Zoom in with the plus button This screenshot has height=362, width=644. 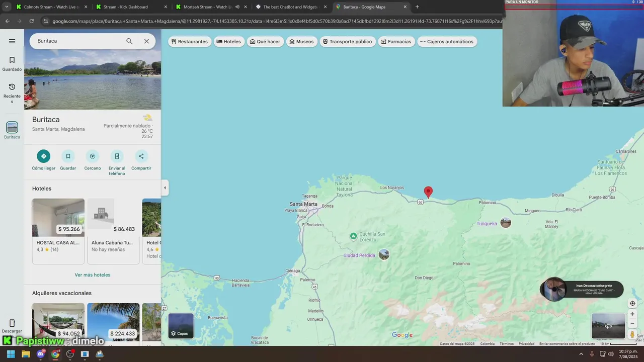click(632, 314)
